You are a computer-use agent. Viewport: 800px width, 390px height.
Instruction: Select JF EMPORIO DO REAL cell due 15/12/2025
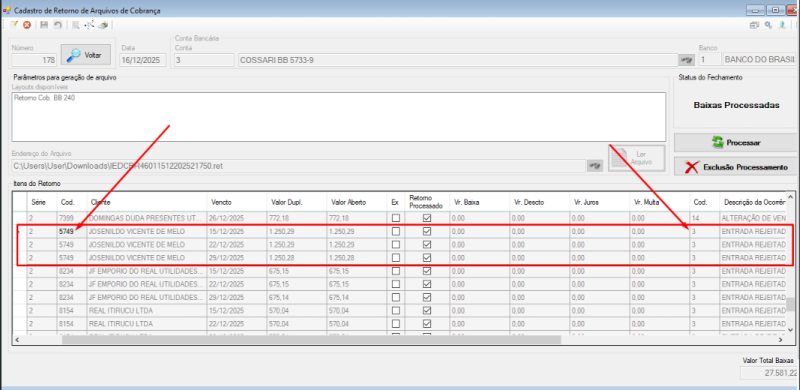147,271
